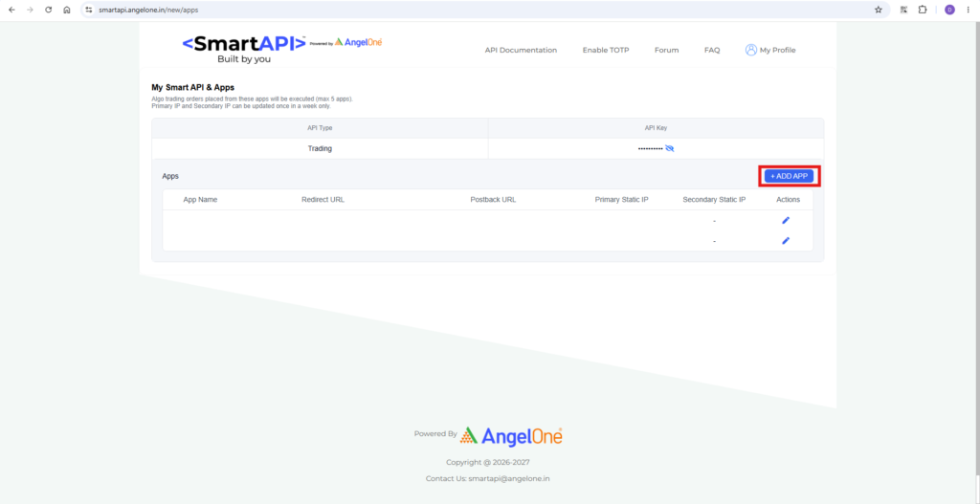This screenshot has width=980, height=504.
Task: Click the API Key column header
Action: click(x=656, y=128)
